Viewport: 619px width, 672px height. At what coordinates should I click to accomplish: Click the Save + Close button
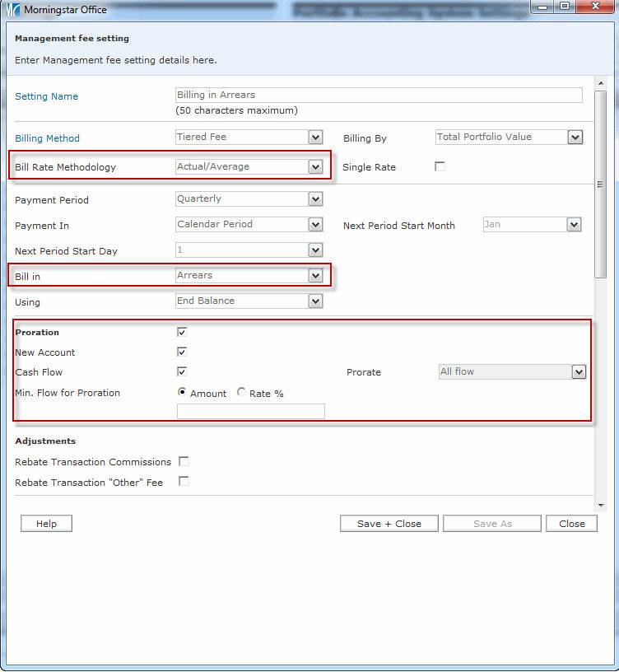pos(389,524)
